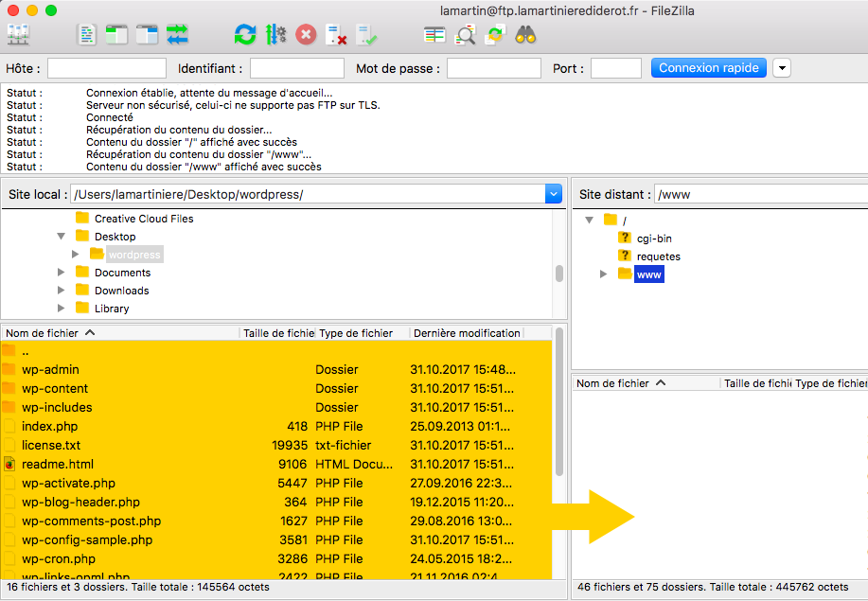Viewport: 868px width, 601px height.
Task: Open the Site Manager icon
Action: click(x=18, y=36)
